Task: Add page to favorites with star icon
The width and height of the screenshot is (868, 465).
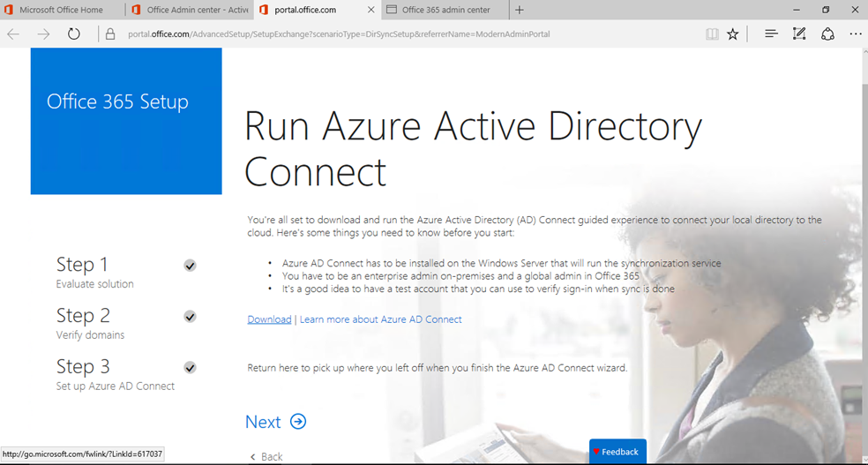Action: click(732, 34)
